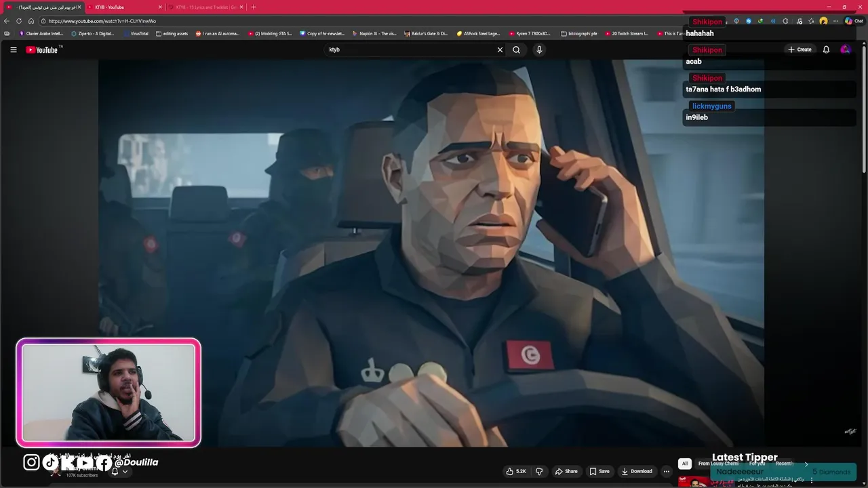Select the From Louay Cherni chip
The height and width of the screenshot is (488, 868).
click(718, 464)
